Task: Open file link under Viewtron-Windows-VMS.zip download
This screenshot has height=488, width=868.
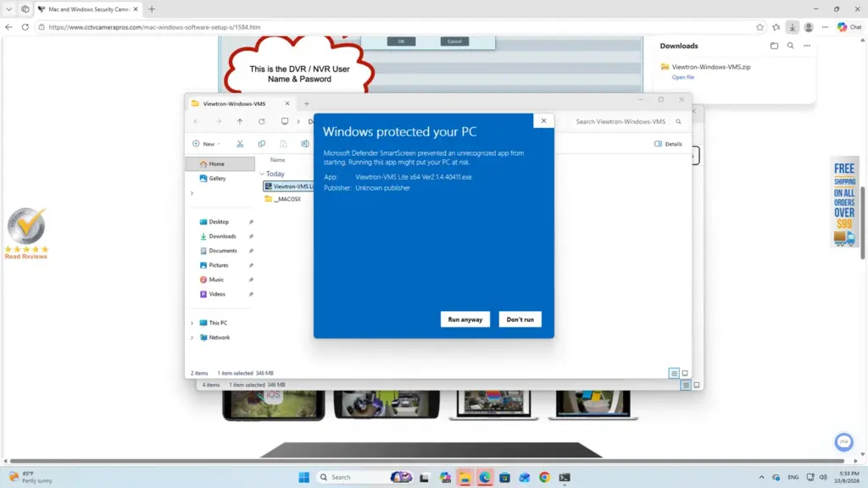Action: click(x=682, y=77)
